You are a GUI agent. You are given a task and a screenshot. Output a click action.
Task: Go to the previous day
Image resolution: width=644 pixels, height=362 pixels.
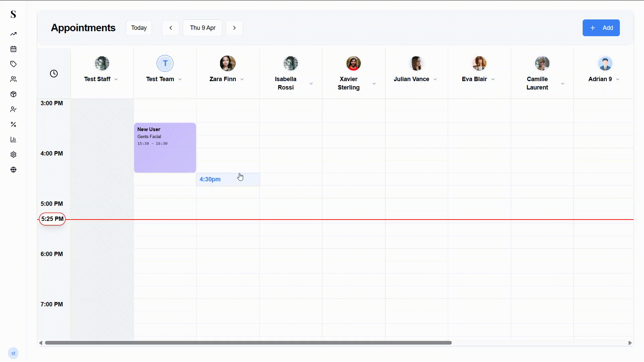(171, 28)
